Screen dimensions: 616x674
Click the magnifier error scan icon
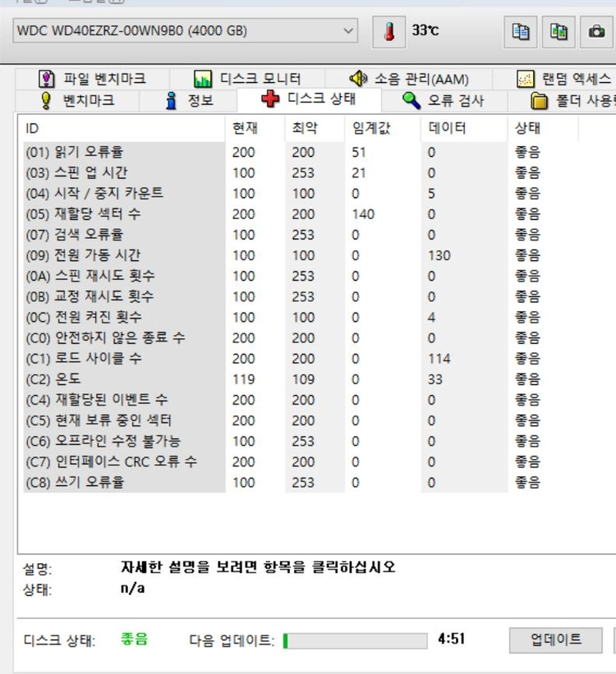point(411,101)
